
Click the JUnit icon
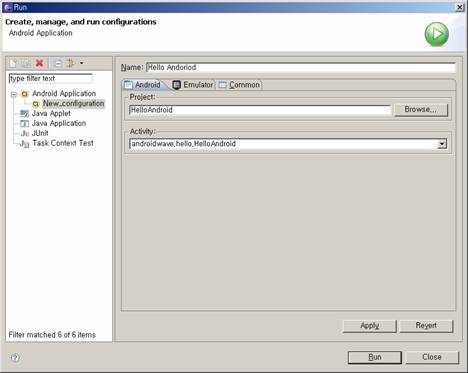tap(25, 134)
